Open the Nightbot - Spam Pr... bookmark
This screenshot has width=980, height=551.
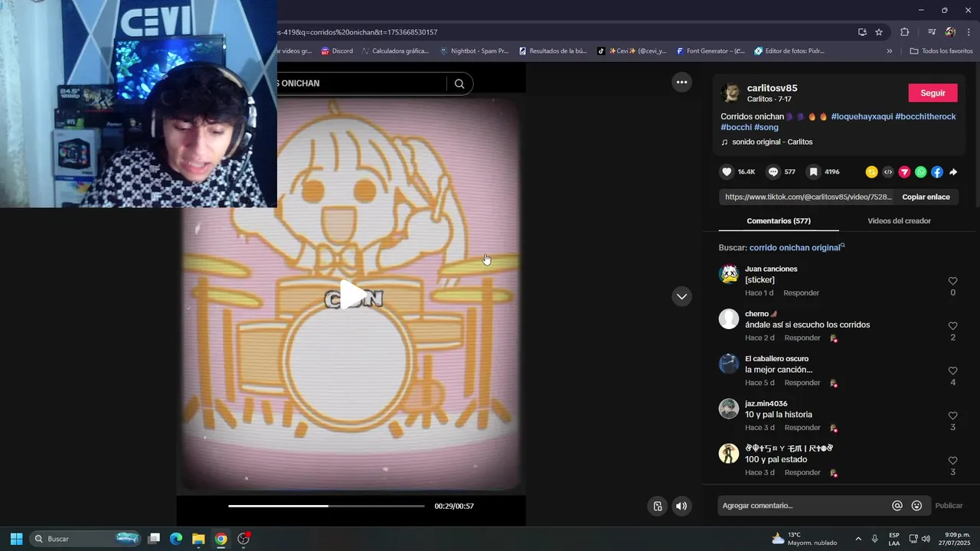474,51
